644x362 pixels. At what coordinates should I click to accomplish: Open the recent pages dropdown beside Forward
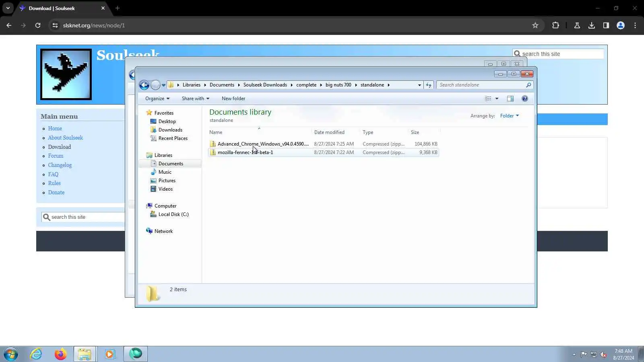click(163, 85)
